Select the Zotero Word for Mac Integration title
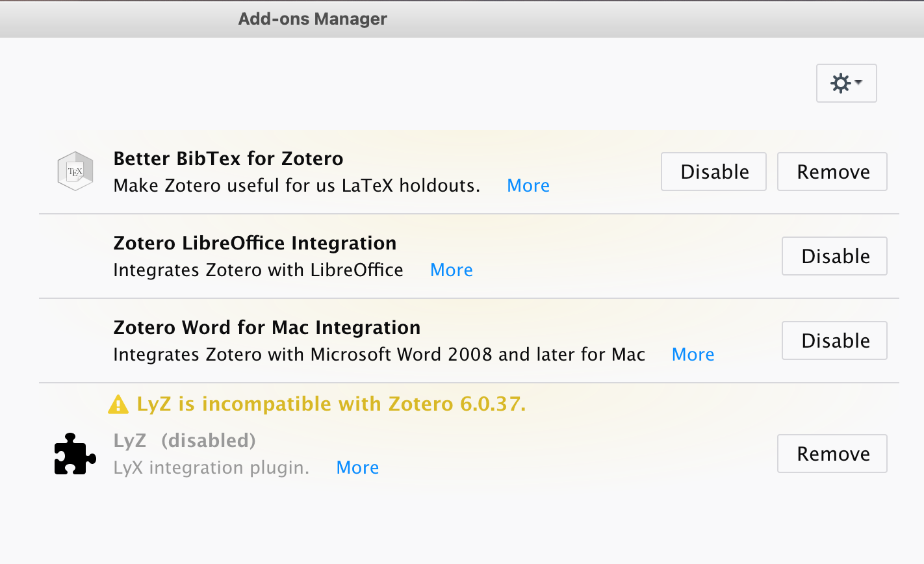Viewport: 924px width, 564px height. click(x=266, y=327)
